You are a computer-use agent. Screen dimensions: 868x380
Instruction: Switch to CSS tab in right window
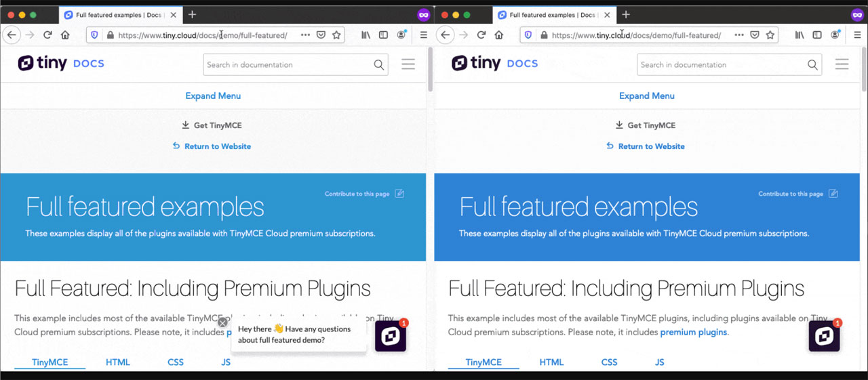609,362
